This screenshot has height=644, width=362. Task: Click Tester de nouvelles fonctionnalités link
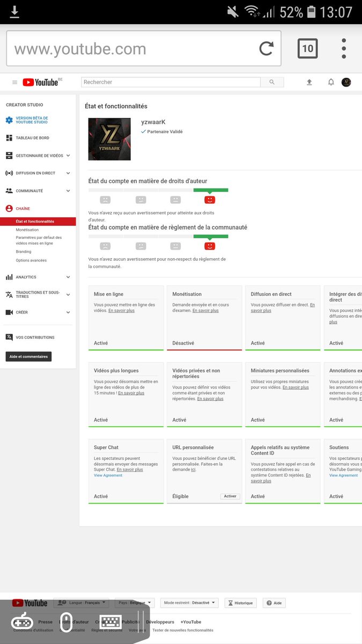coord(183,630)
